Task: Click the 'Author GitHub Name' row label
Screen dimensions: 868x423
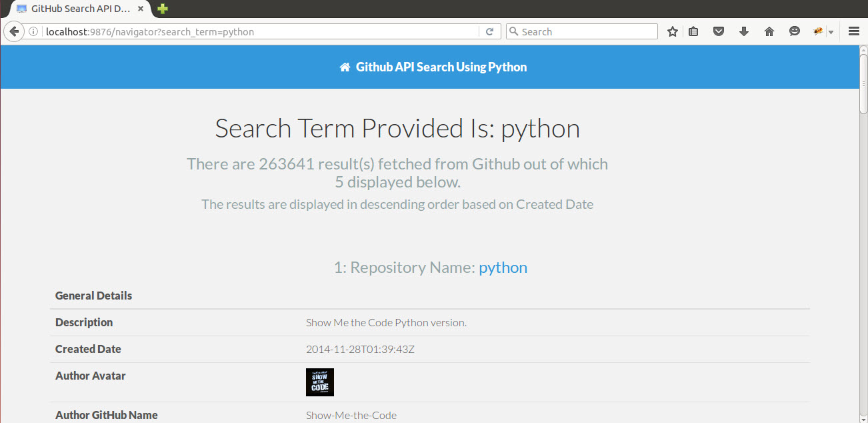Action: [107, 415]
